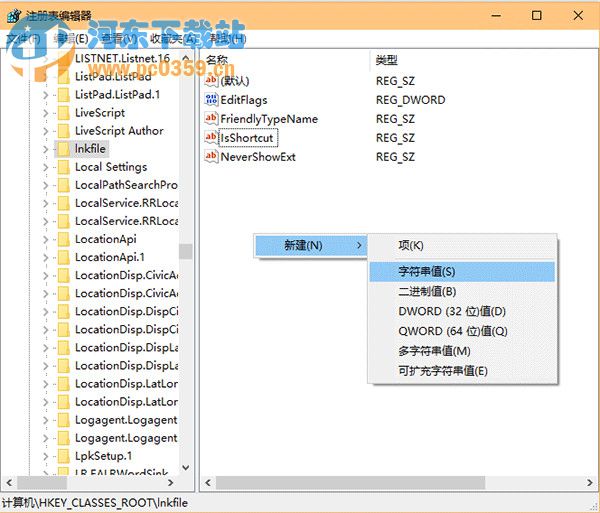Select 字符串值(S) to create string value
The height and width of the screenshot is (513, 600).
tap(462, 272)
